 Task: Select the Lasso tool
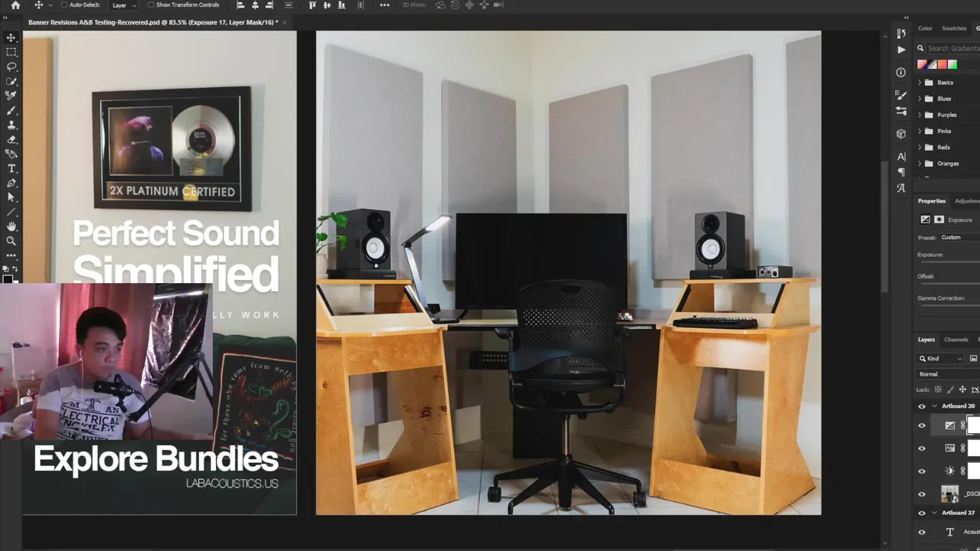11,67
